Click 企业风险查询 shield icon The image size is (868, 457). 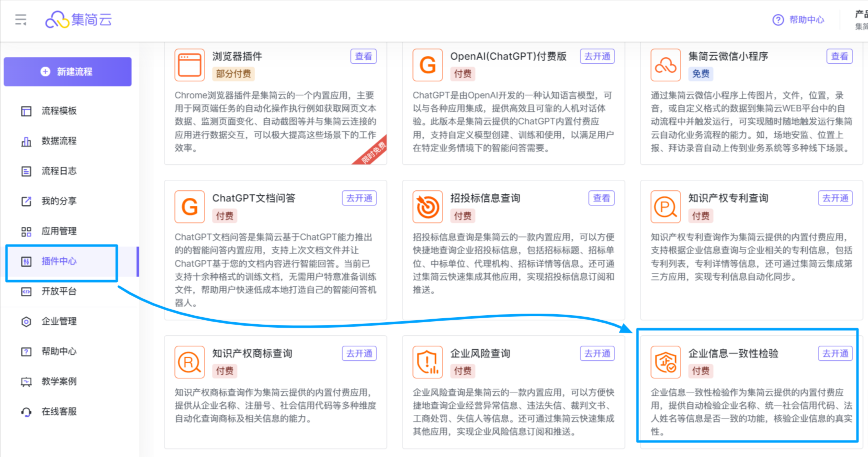point(427,362)
